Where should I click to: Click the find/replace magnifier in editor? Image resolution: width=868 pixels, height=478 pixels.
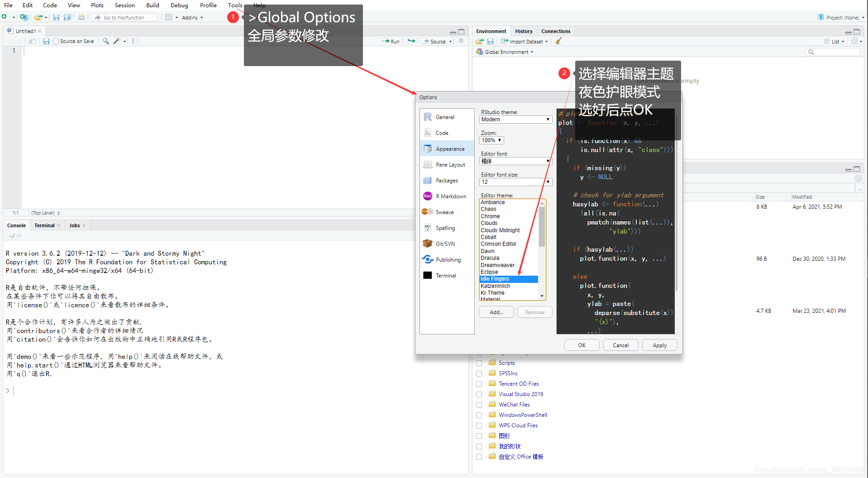point(105,41)
